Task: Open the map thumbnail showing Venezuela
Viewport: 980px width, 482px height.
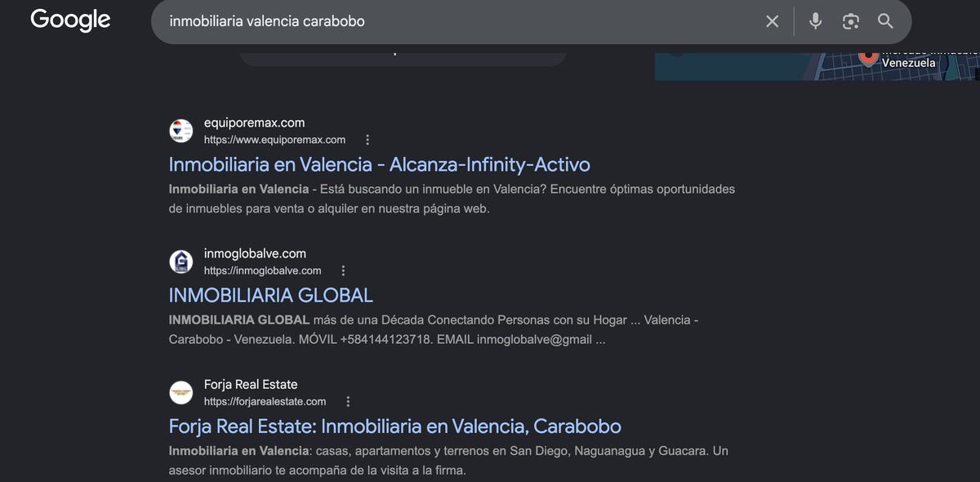Action: [x=817, y=66]
